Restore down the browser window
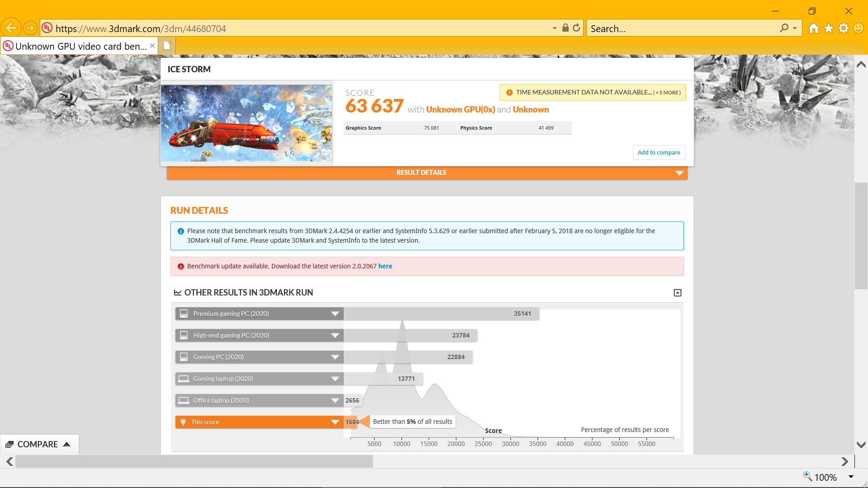Image resolution: width=868 pixels, height=488 pixels. (812, 11)
